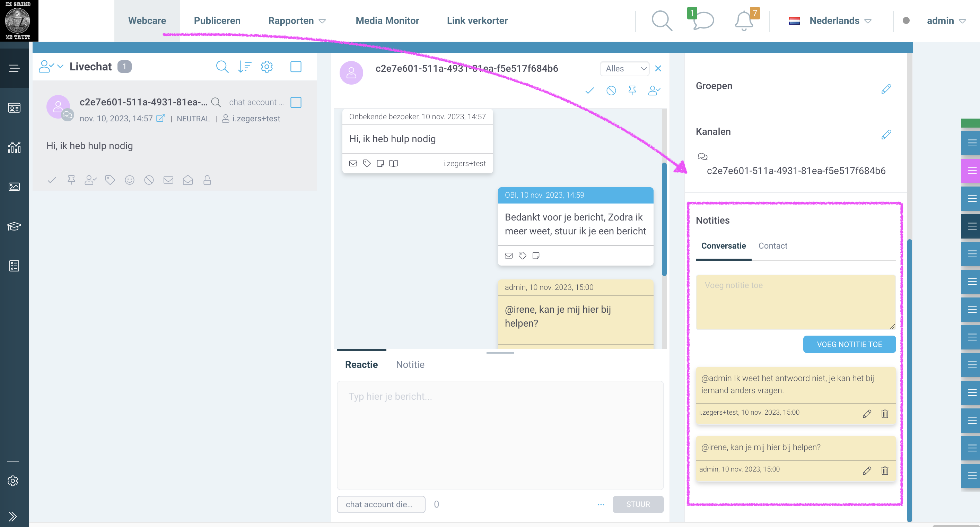The image size is (980, 527).
Task: Open the pink highlighted stream handle at right edge
Action: point(971,171)
